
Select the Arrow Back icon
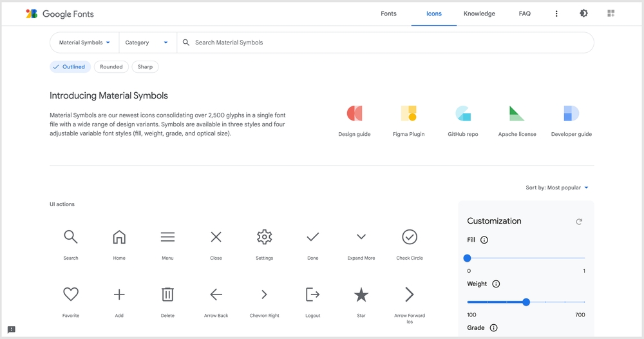tap(216, 295)
